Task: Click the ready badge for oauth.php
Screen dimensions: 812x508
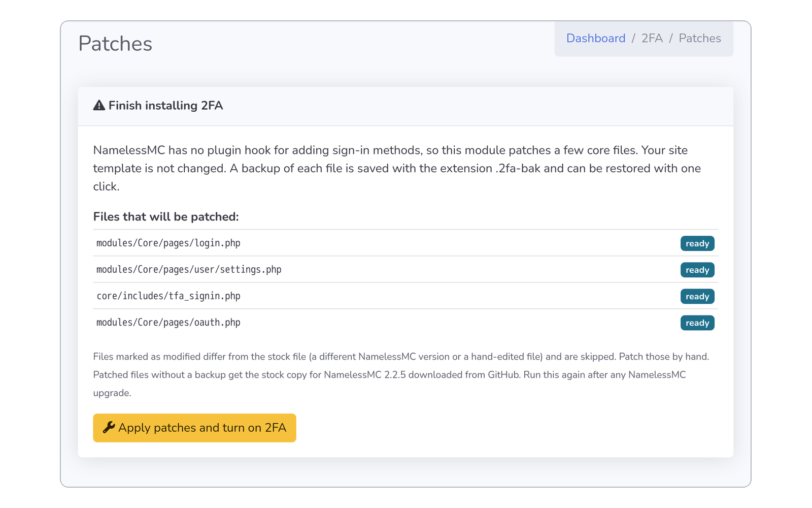Action: tap(697, 323)
